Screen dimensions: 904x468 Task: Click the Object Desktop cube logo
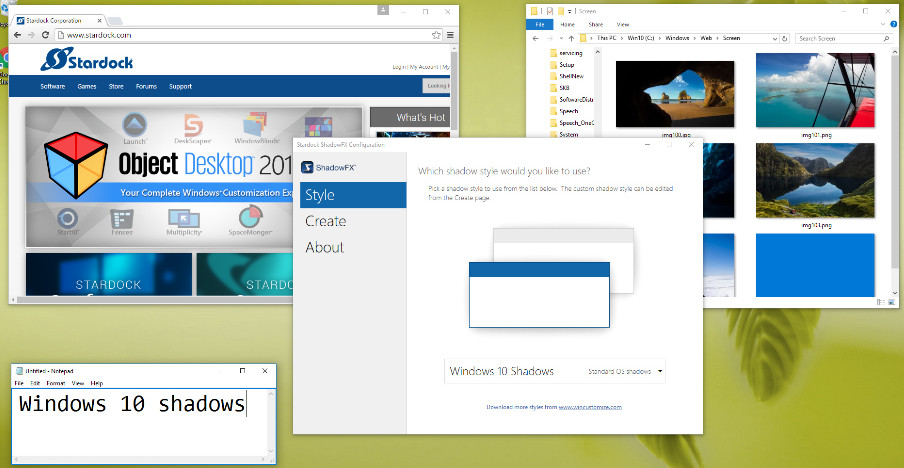(x=76, y=164)
